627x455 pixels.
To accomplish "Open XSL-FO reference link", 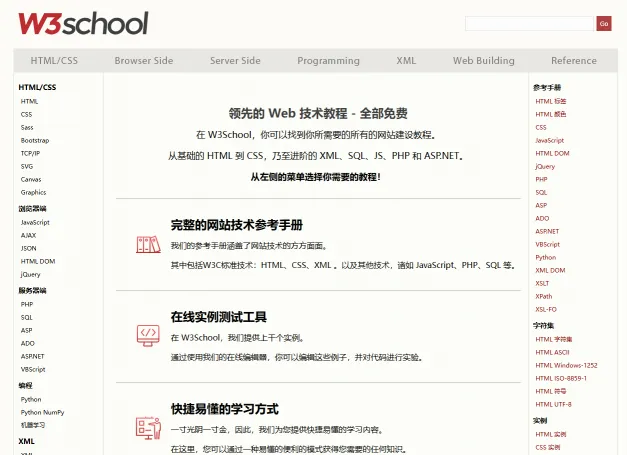I will 546,309.
